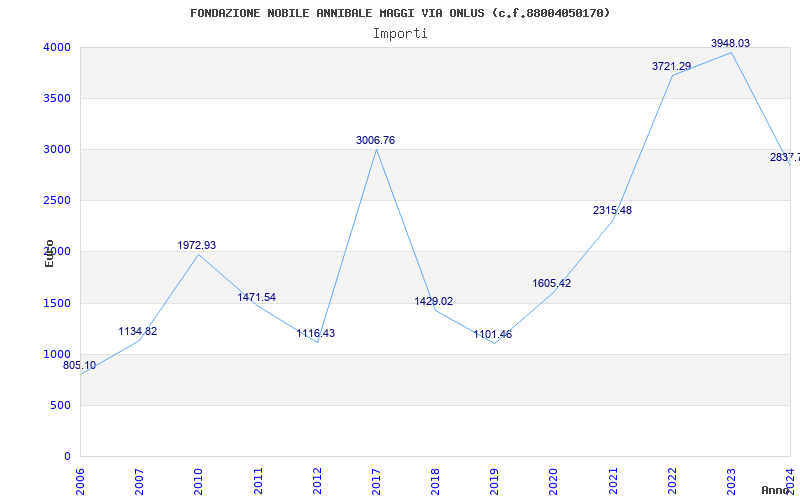This screenshot has width=800, height=500.
Task: Click the 1471.54 data label
Action: (257, 297)
